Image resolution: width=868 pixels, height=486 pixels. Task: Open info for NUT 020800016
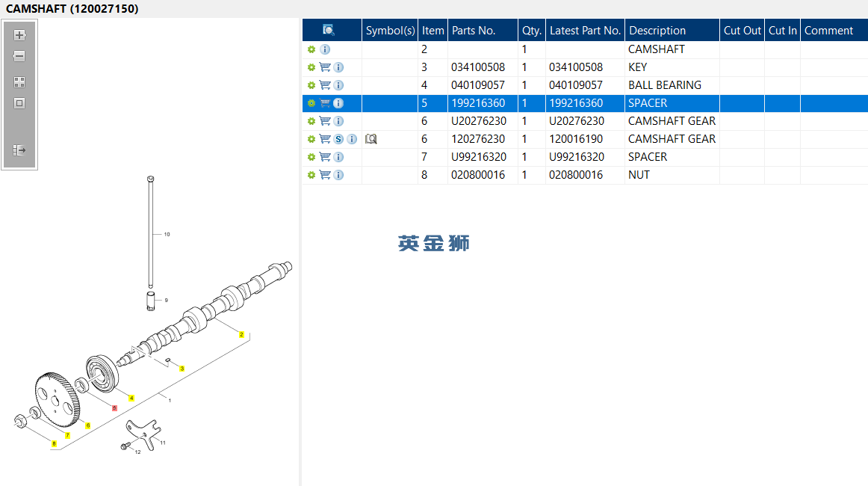[339, 175]
